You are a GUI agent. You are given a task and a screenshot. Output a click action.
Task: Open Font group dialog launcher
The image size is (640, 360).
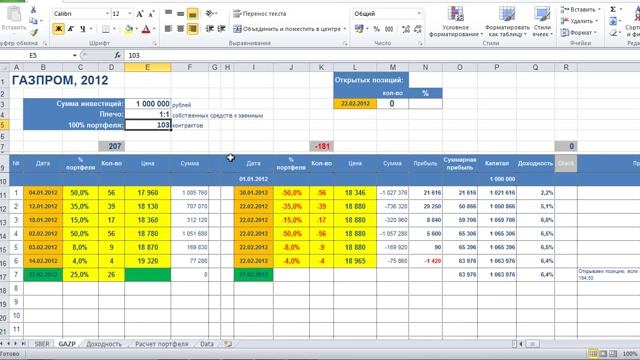[x=155, y=43]
